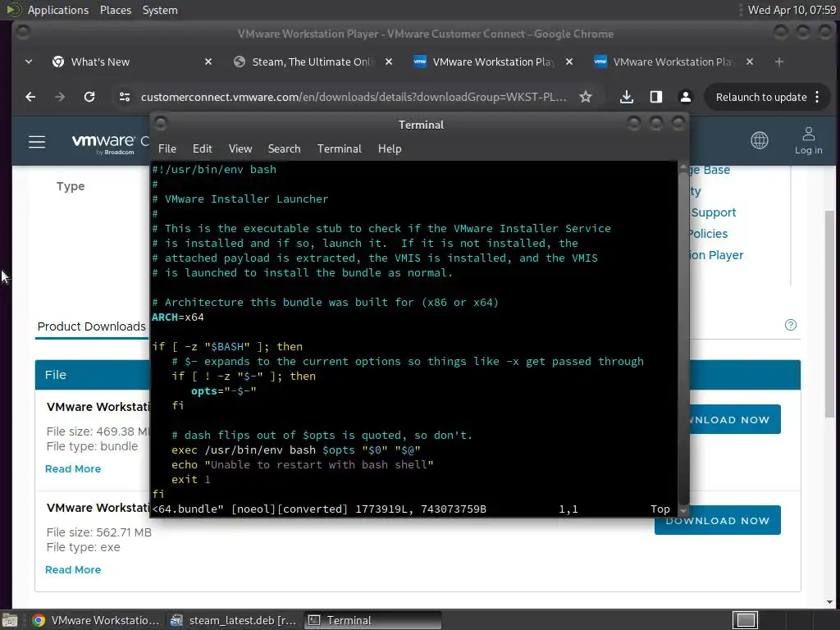Bookmark this page with the star
Viewport: 840px width, 630px height.
[x=586, y=97]
